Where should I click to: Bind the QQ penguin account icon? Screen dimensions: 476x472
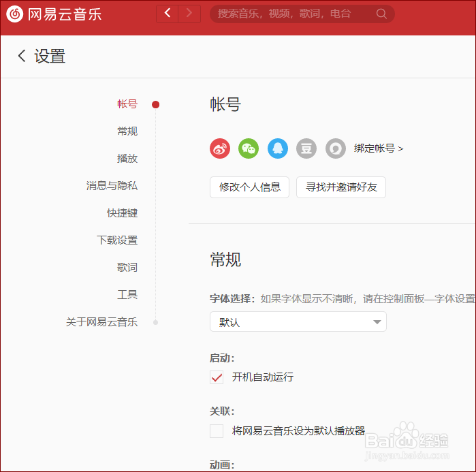coord(277,148)
